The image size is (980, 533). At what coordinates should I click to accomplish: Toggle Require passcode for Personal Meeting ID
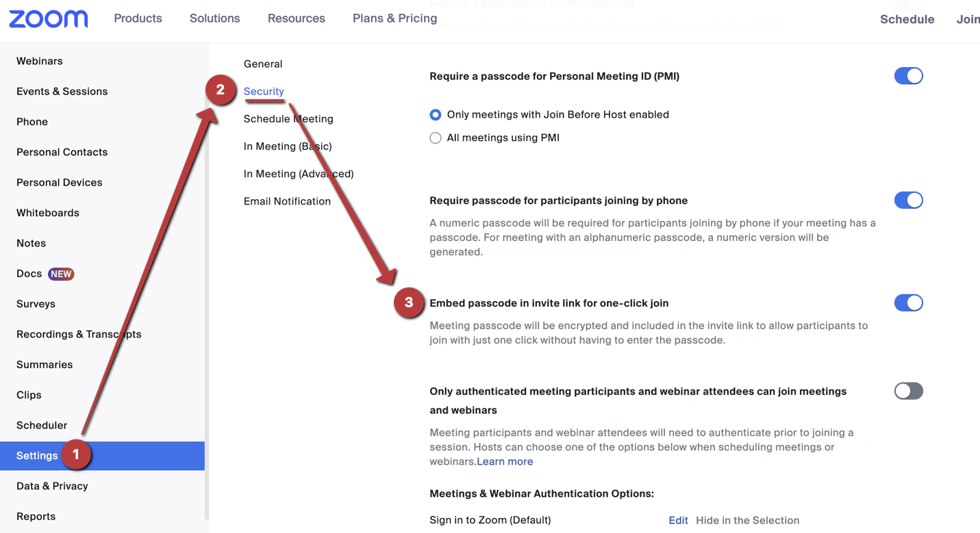click(908, 76)
